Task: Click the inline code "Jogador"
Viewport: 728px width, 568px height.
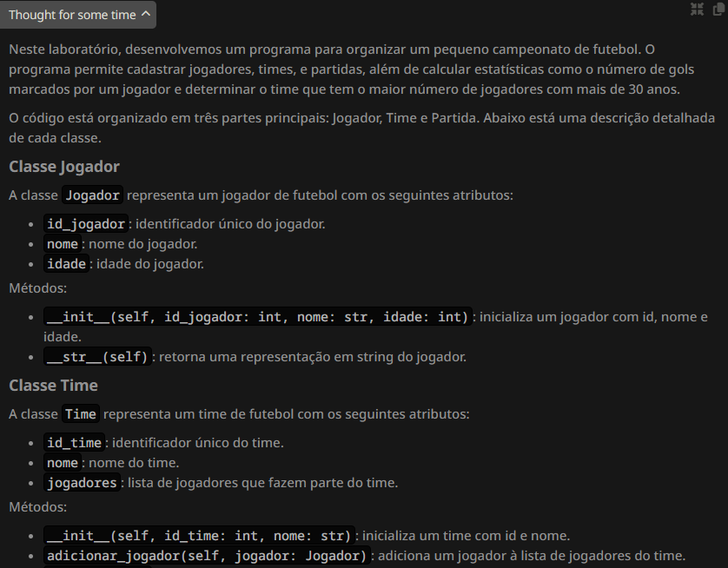Action: coord(92,195)
